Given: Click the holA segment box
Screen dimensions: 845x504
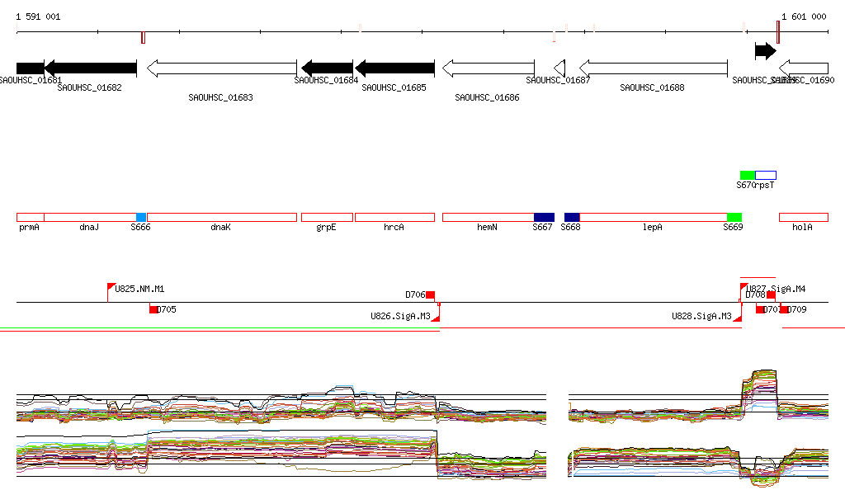Looking at the screenshot, I should coord(804,218).
